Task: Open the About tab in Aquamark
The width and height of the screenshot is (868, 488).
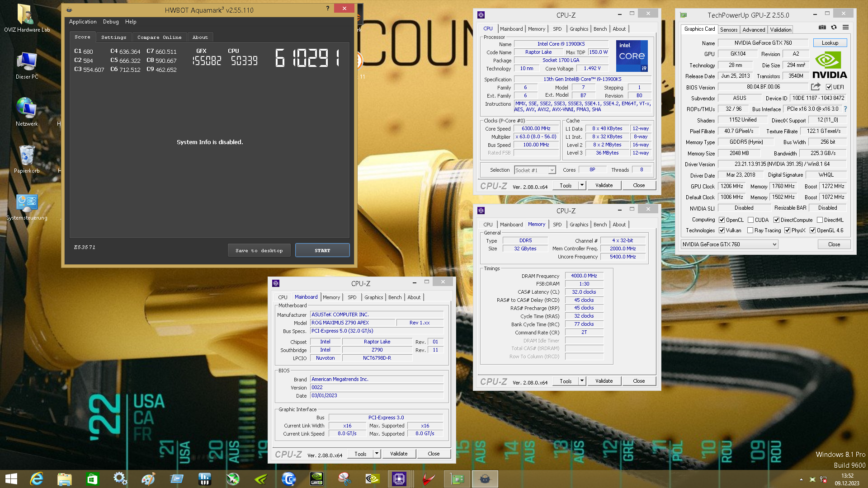Action: (200, 37)
